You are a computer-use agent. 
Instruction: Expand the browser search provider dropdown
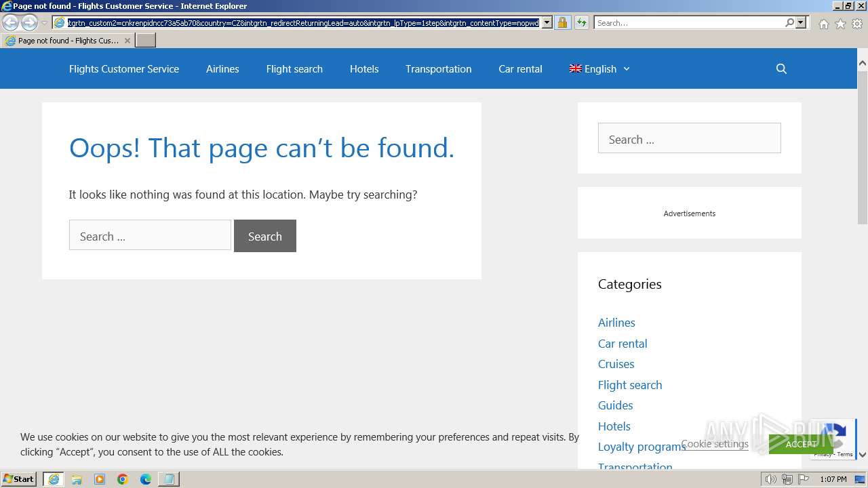(x=801, y=23)
